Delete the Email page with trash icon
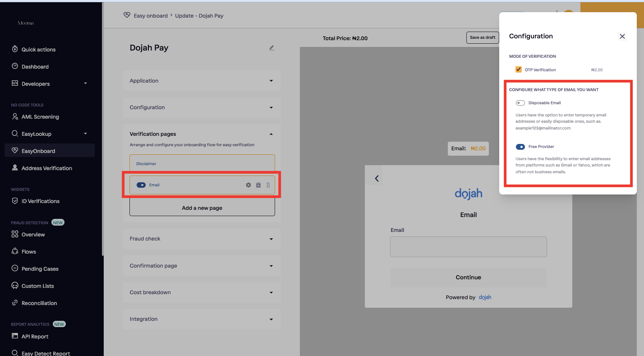644x356 pixels. tap(258, 185)
